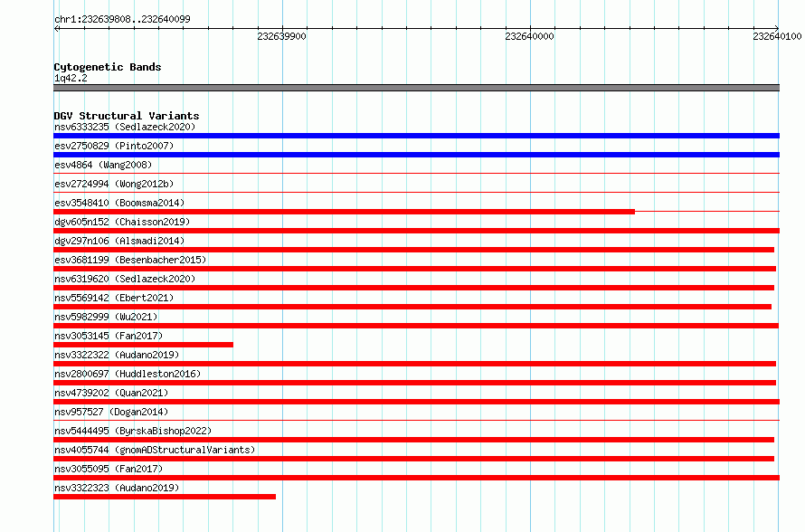Select the red bar under nsv5444495
This screenshot has height=532, width=805.
point(413,440)
